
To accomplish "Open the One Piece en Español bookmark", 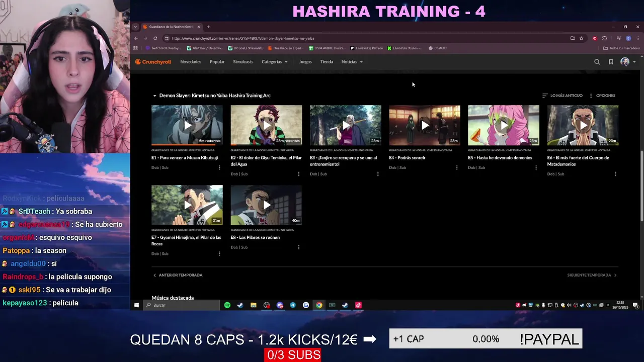I will [285, 48].
